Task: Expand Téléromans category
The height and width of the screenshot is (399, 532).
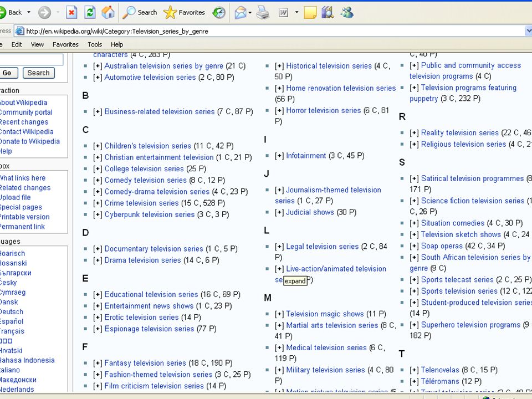Action: click(x=415, y=382)
